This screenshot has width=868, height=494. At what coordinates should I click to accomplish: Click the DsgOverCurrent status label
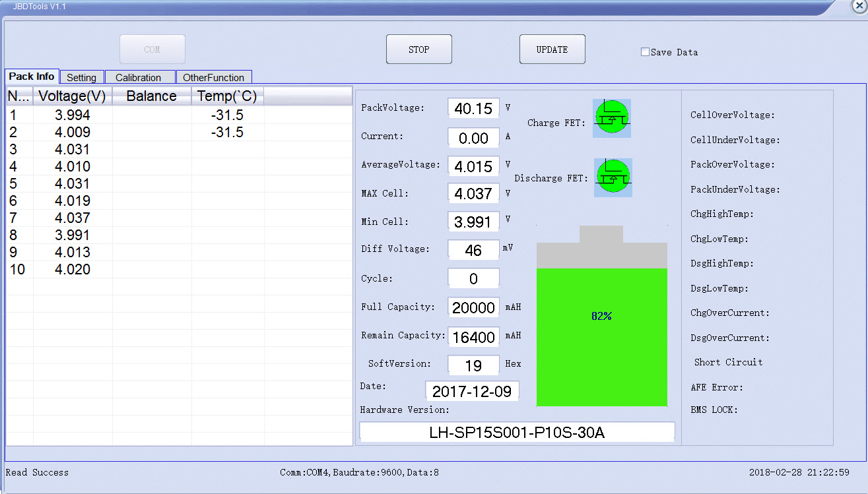pyautogui.click(x=730, y=338)
